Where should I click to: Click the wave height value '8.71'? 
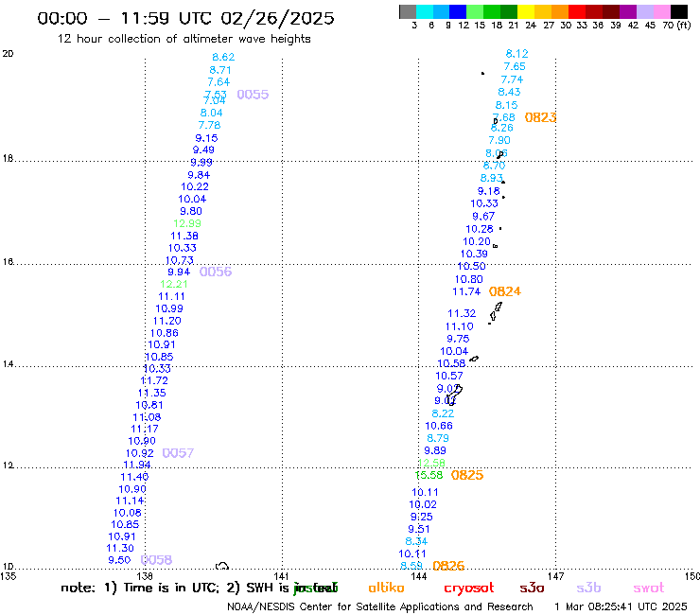220,70
